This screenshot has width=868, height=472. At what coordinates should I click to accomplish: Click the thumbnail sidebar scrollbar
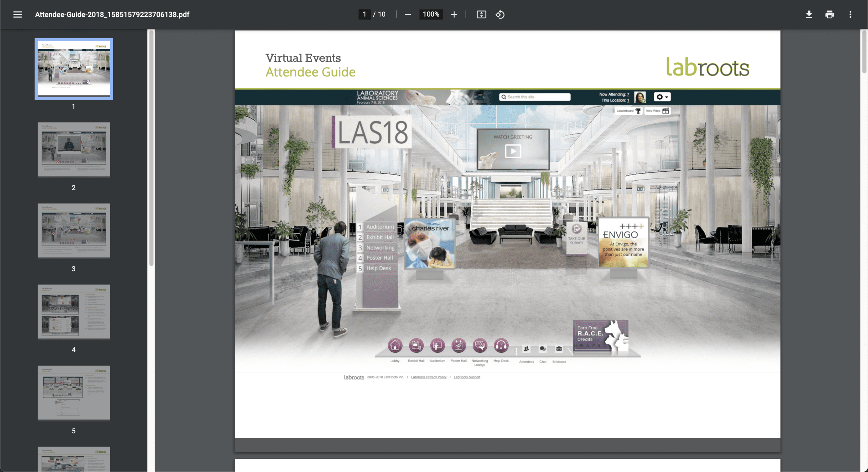[x=152, y=148]
